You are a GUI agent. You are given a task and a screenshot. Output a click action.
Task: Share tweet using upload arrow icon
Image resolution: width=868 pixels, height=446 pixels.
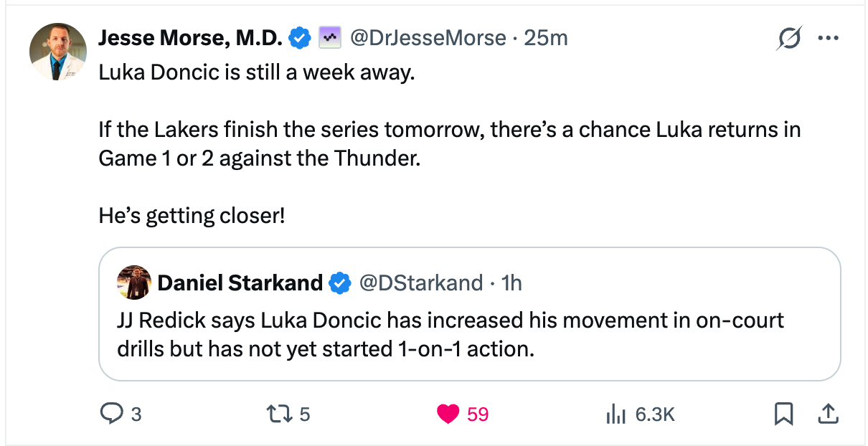point(827,414)
